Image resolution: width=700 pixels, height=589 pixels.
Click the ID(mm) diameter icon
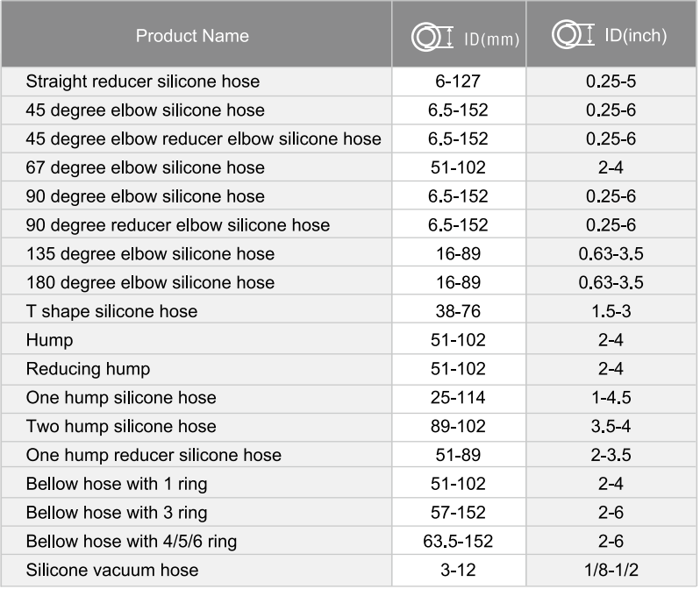[432, 37]
